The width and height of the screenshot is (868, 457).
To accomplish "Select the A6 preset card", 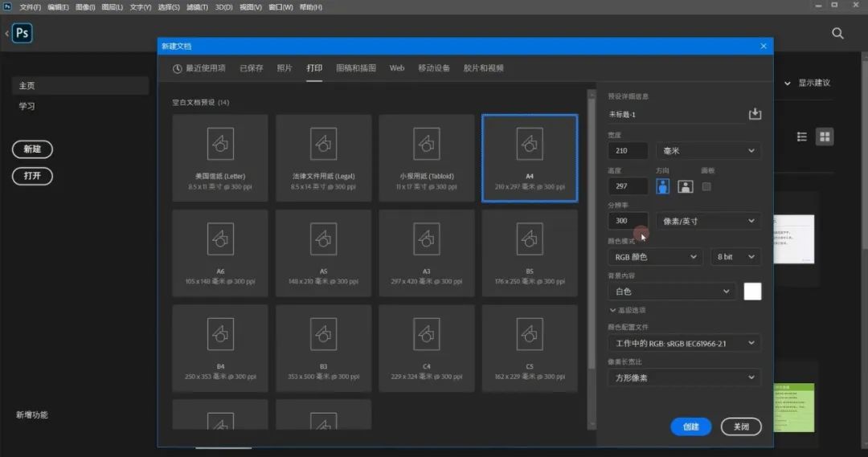I will 220,253.
